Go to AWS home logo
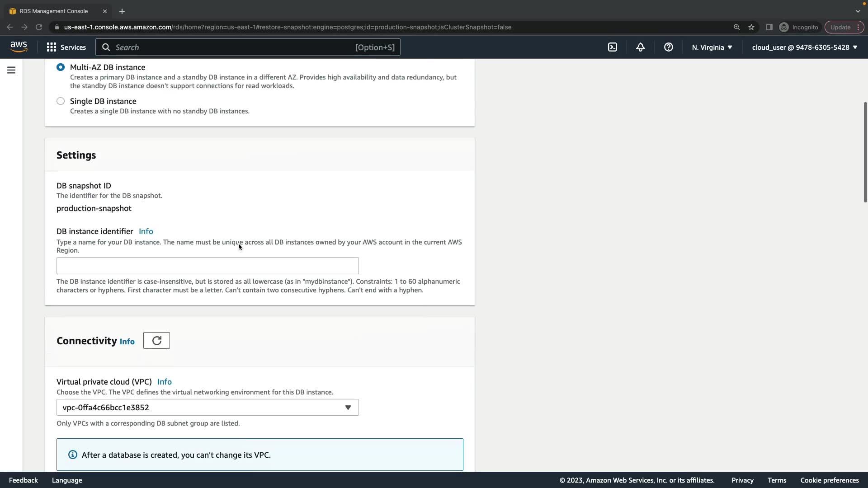This screenshot has width=868, height=488. pyautogui.click(x=19, y=47)
